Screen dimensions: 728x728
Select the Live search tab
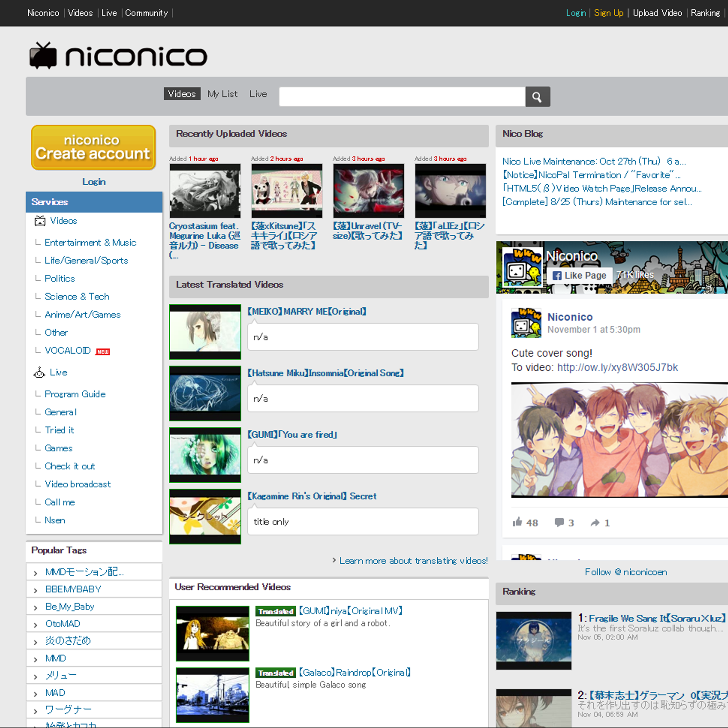pyautogui.click(x=258, y=94)
